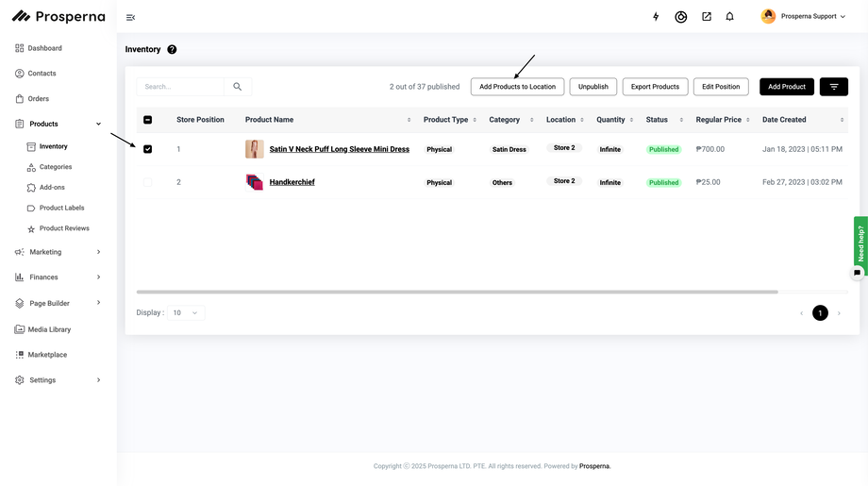Click the external link icon in header
This screenshot has height=486, width=868.
[706, 17]
